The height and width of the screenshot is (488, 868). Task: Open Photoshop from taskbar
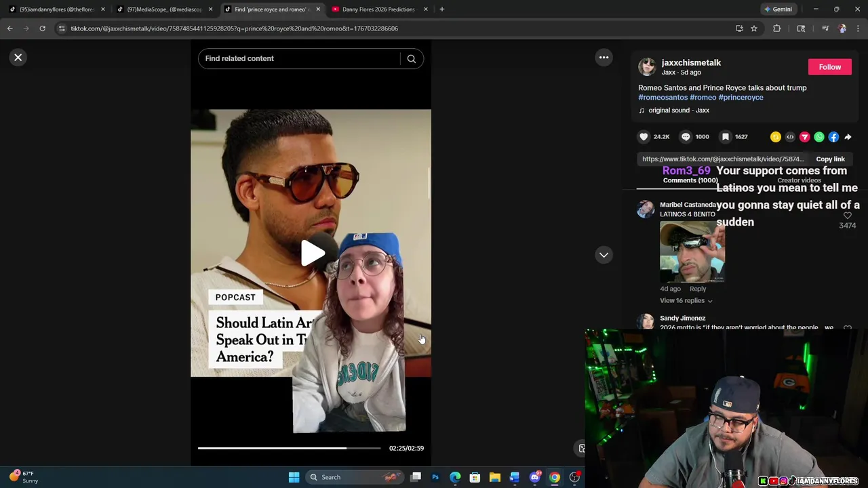[435, 477]
